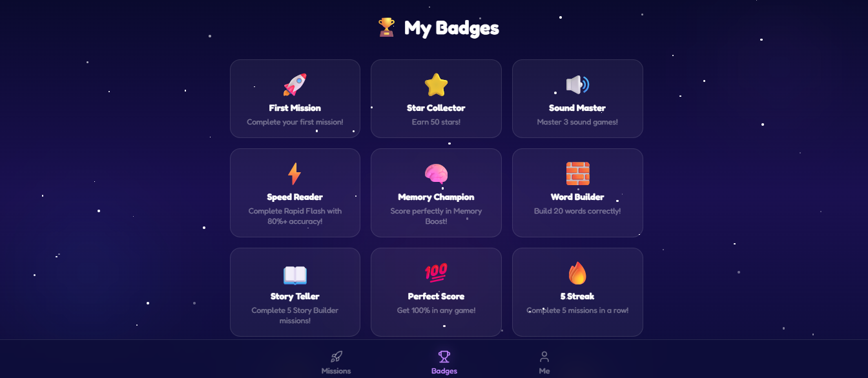This screenshot has height=378, width=868.
Task: Open the Speed Reader badge card description
Action: [295, 216]
